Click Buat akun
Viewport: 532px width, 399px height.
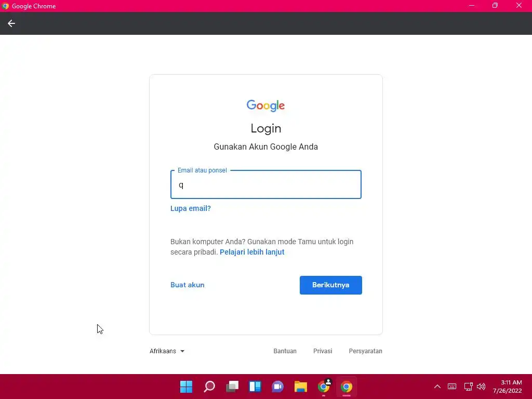[x=187, y=285]
